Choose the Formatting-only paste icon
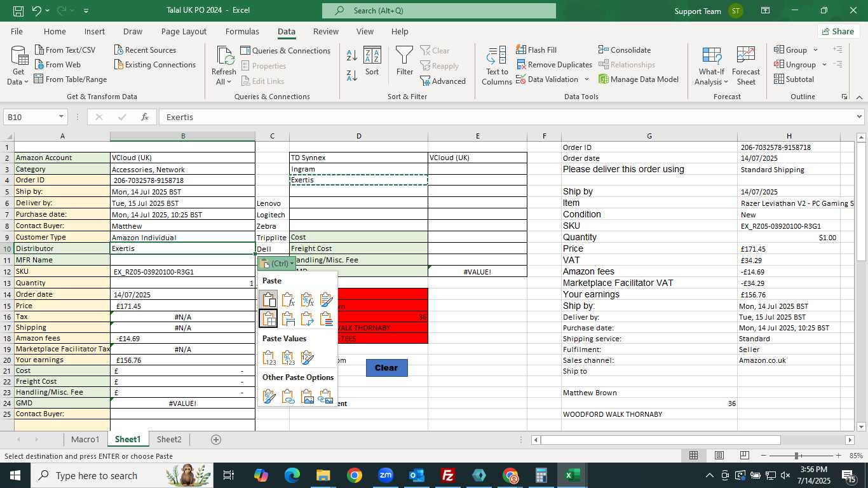The width and height of the screenshot is (868, 488). coord(269,397)
